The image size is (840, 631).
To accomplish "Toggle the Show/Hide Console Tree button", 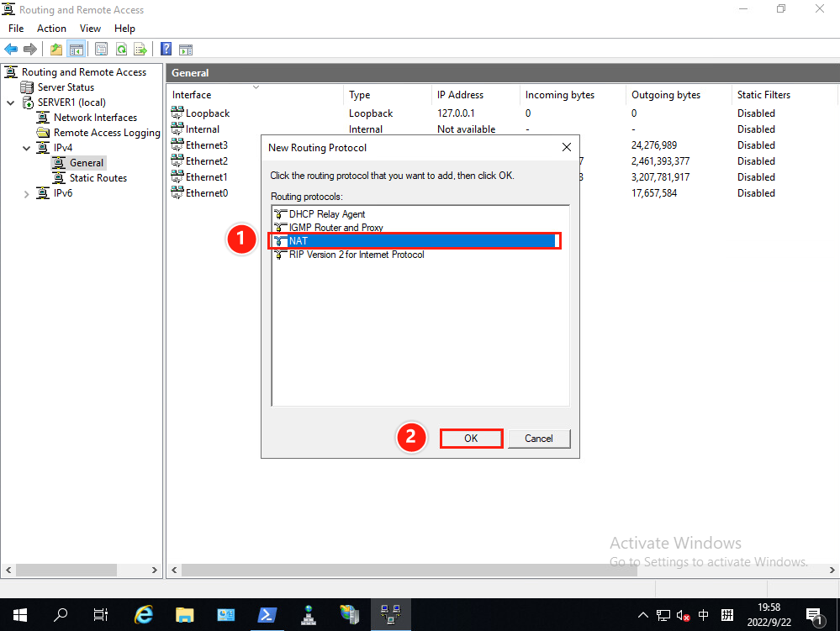I will [77, 50].
